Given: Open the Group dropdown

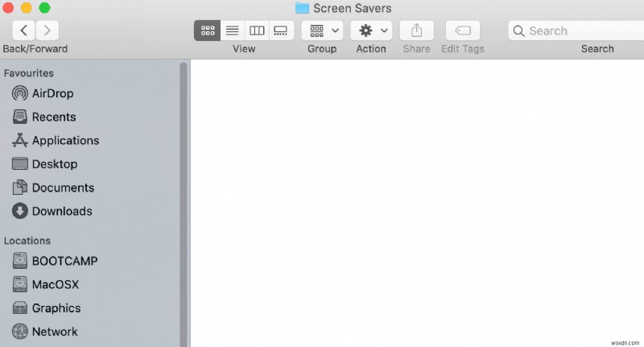Looking at the screenshot, I should coord(323,31).
